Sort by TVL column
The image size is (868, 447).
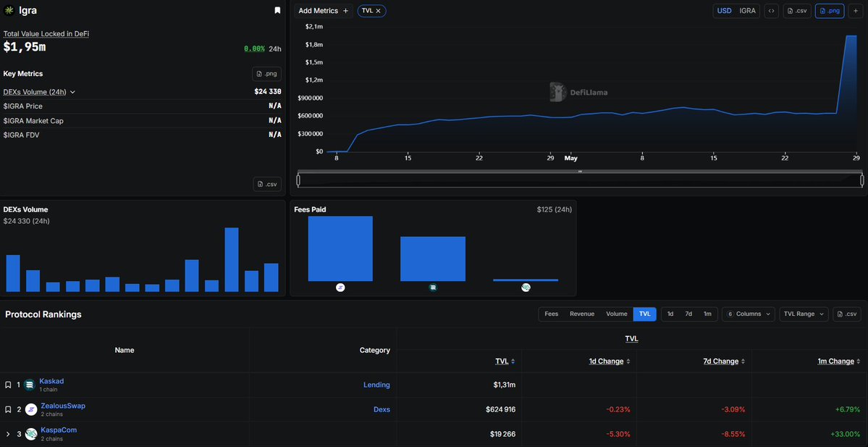point(505,361)
